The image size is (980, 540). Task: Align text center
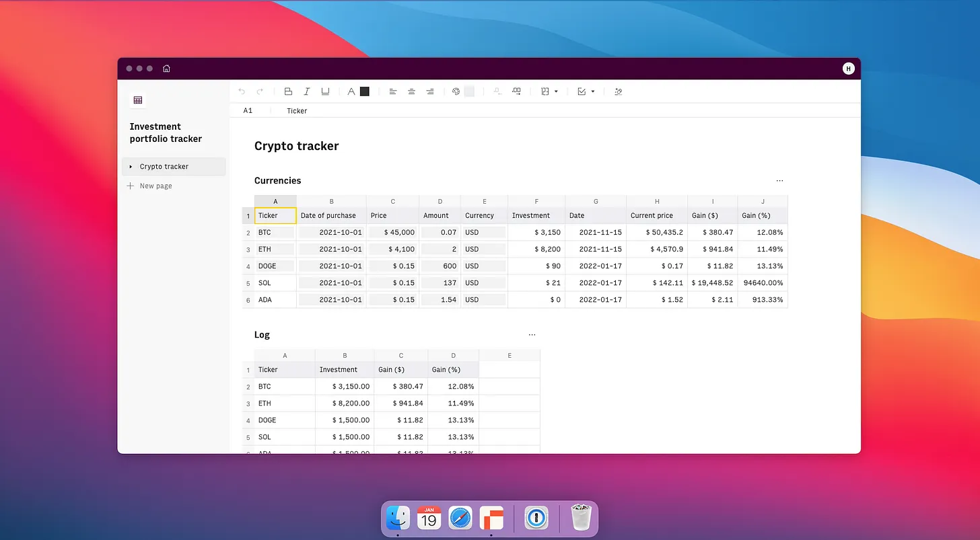pyautogui.click(x=411, y=91)
